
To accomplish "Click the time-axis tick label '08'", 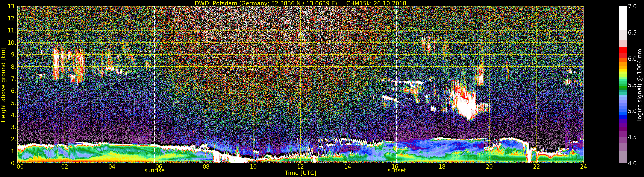I will point(206,167).
